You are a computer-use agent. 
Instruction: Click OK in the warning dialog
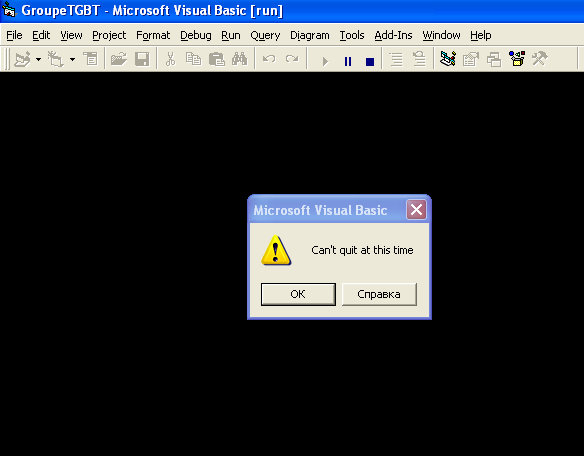tap(298, 294)
